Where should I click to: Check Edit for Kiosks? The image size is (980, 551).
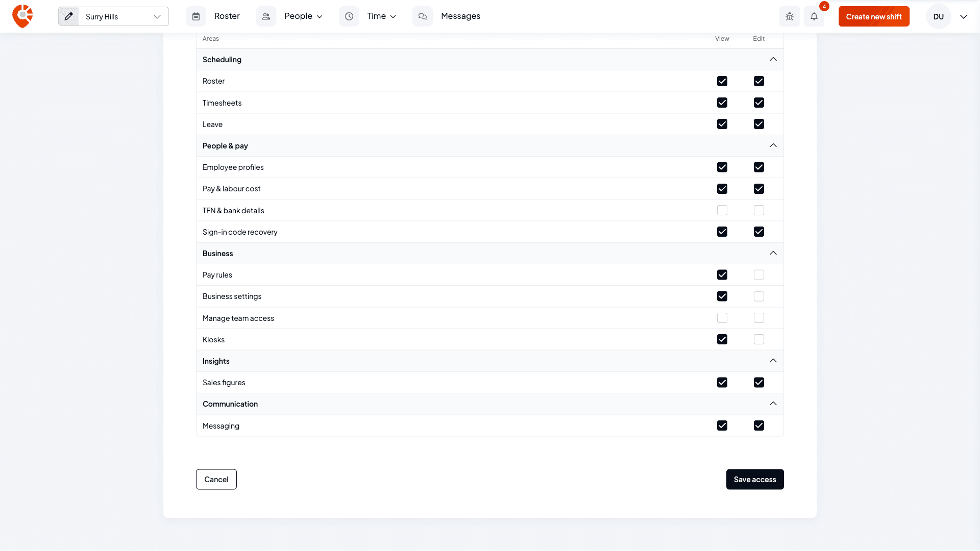pyautogui.click(x=759, y=339)
